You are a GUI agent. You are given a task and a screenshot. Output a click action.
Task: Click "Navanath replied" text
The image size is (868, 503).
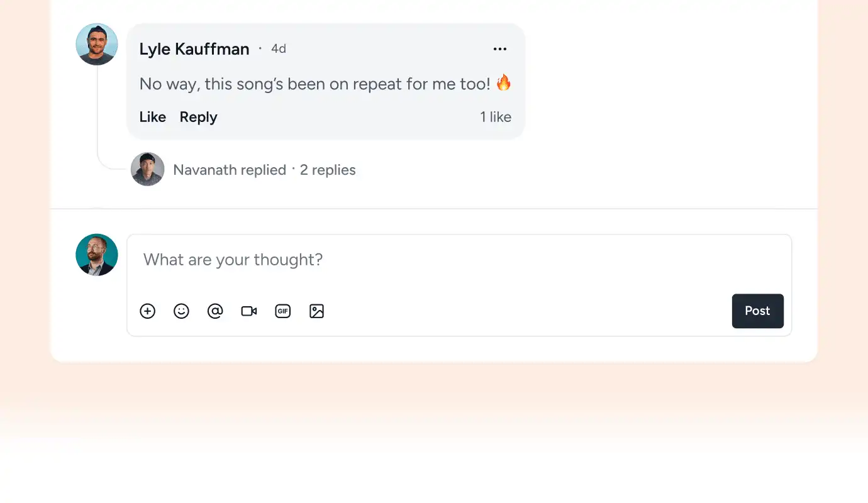tap(230, 170)
